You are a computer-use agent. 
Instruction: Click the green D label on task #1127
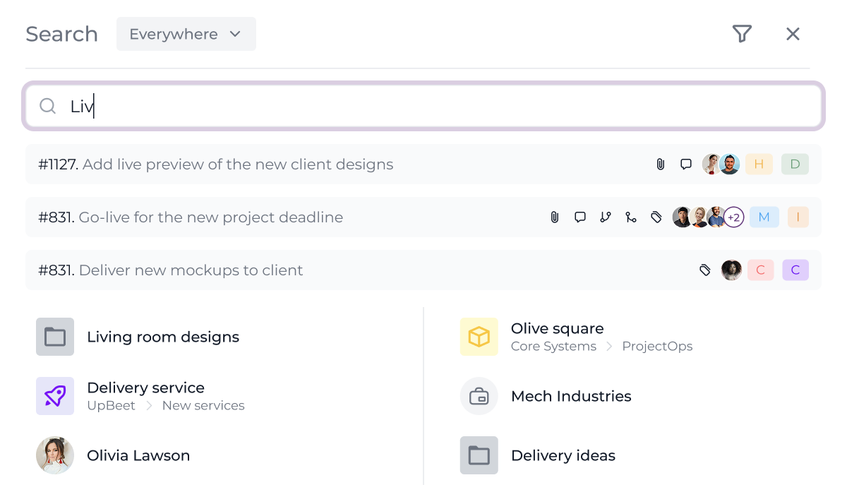tap(795, 164)
